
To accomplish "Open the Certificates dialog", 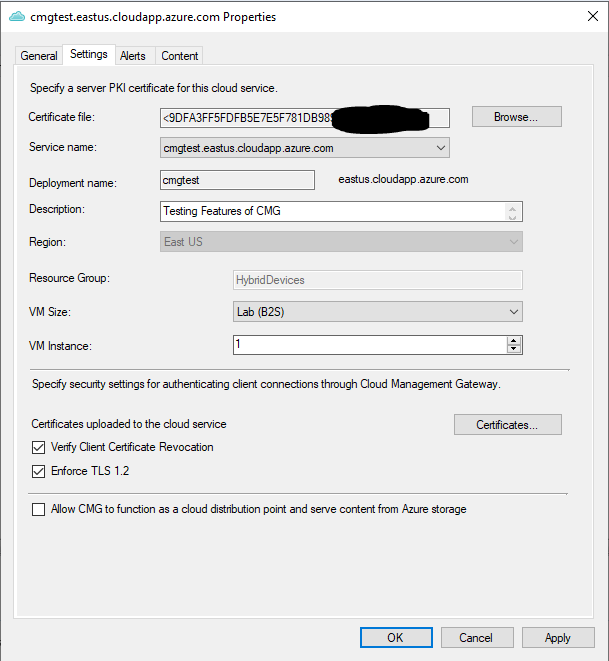I will point(508,425).
